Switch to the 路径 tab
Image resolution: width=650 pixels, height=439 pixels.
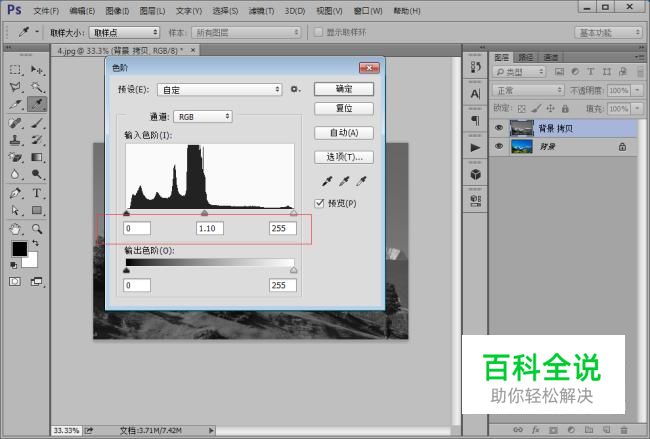[x=526, y=57]
